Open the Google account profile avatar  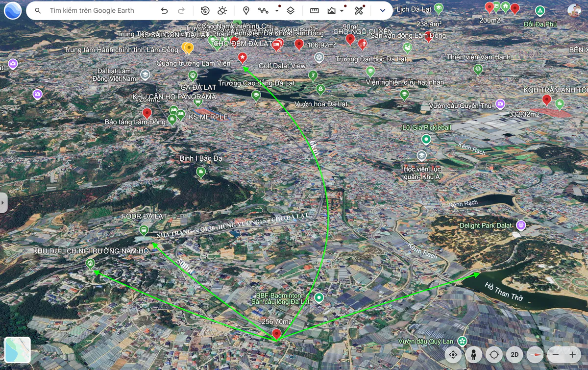(x=575, y=11)
